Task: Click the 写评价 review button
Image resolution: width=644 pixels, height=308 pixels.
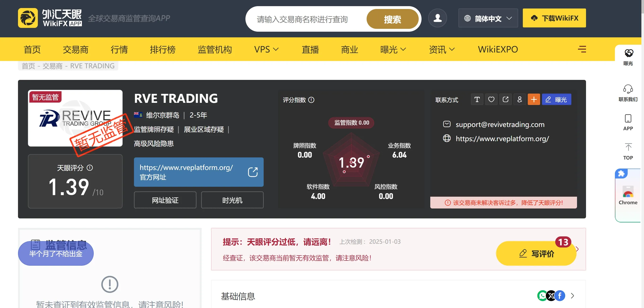Action: coord(536,253)
